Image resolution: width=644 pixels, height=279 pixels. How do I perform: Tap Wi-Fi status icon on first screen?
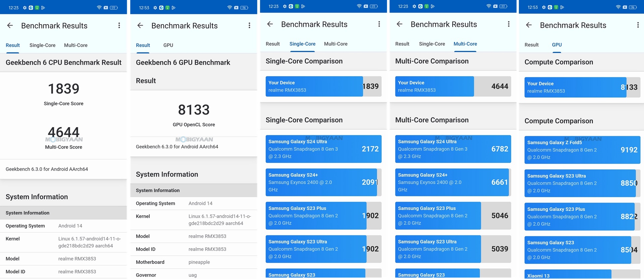99,7
